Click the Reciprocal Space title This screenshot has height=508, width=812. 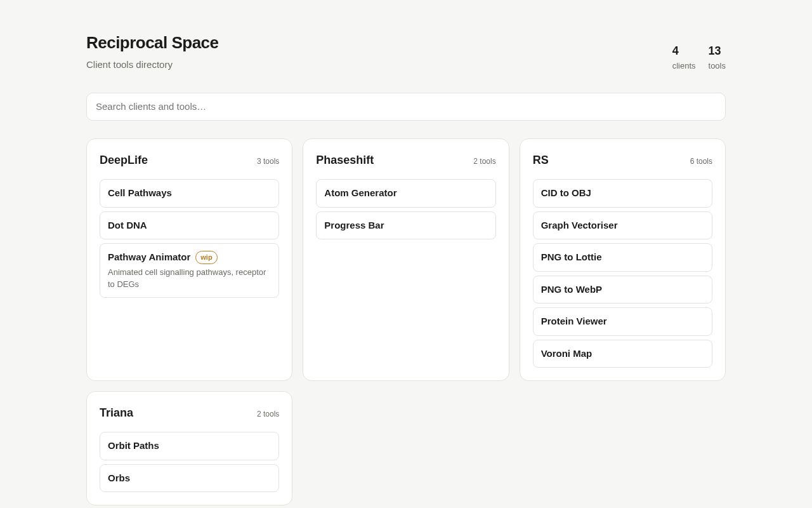(x=152, y=43)
